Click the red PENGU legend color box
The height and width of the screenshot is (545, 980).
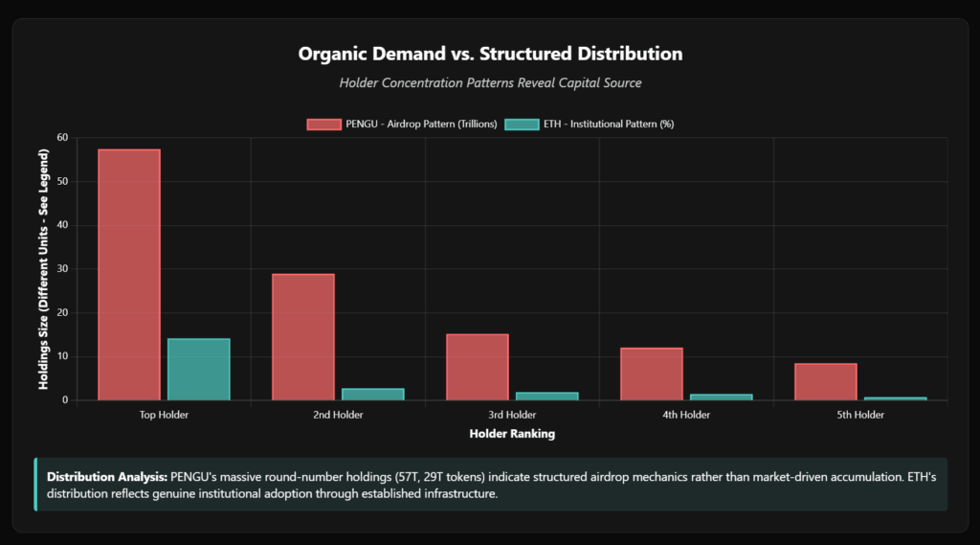click(323, 124)
